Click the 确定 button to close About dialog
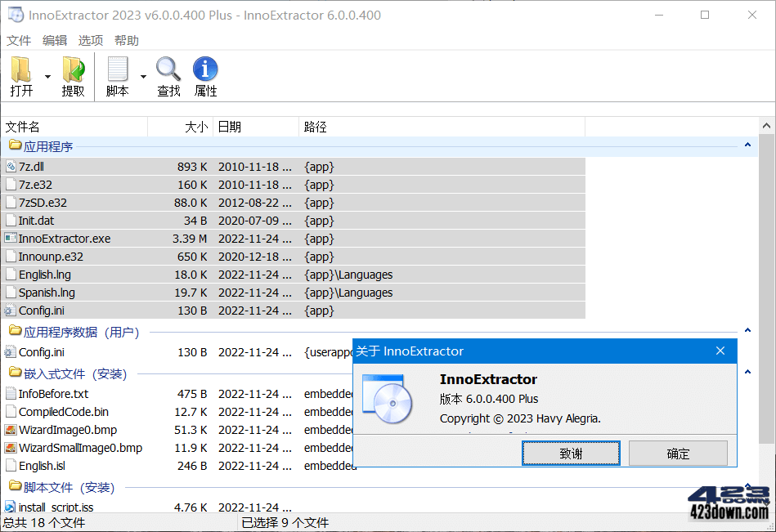 (678, 453)
